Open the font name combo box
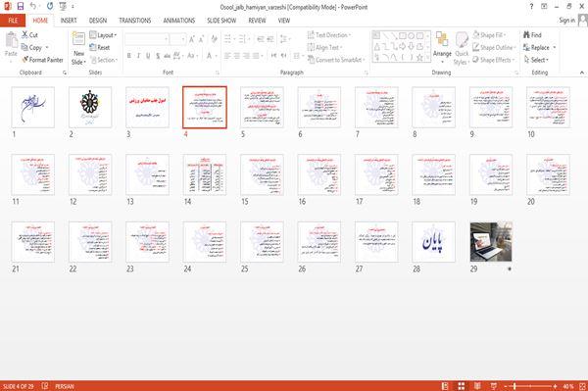This screenshot has height=391, width=588. coord(147,39)
